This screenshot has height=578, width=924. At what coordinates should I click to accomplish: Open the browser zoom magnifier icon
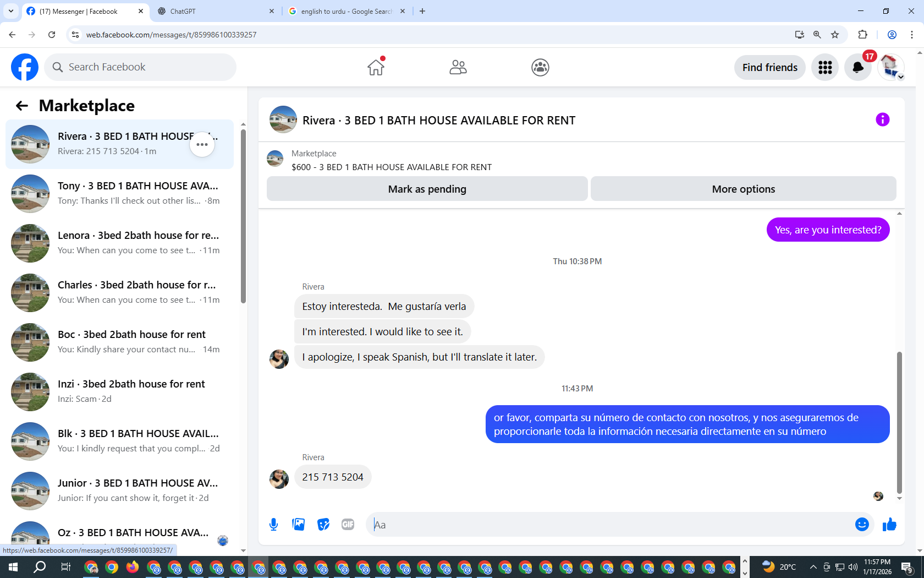point(817,35)
